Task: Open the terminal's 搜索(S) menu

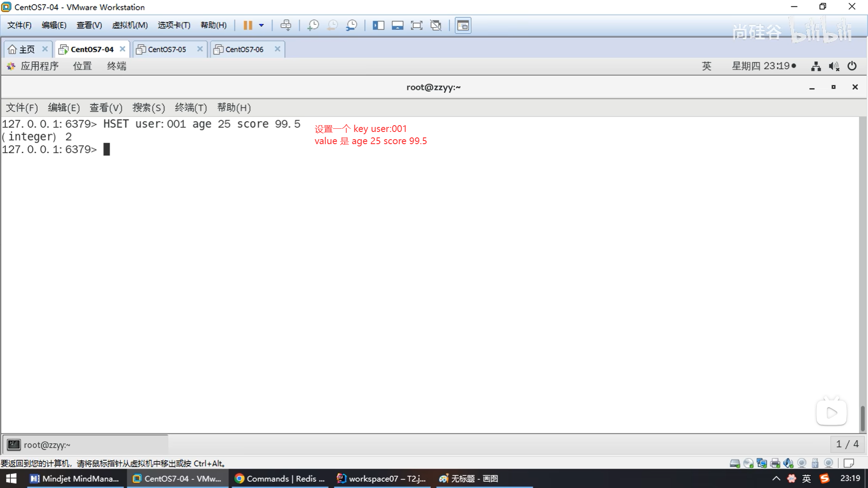Action: [148, 108]
